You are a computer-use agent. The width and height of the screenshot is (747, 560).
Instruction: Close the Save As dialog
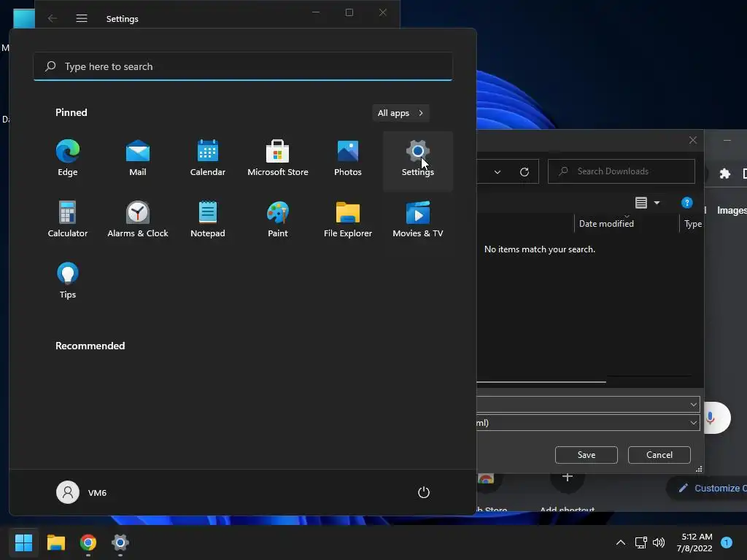[x=693, y=140]
